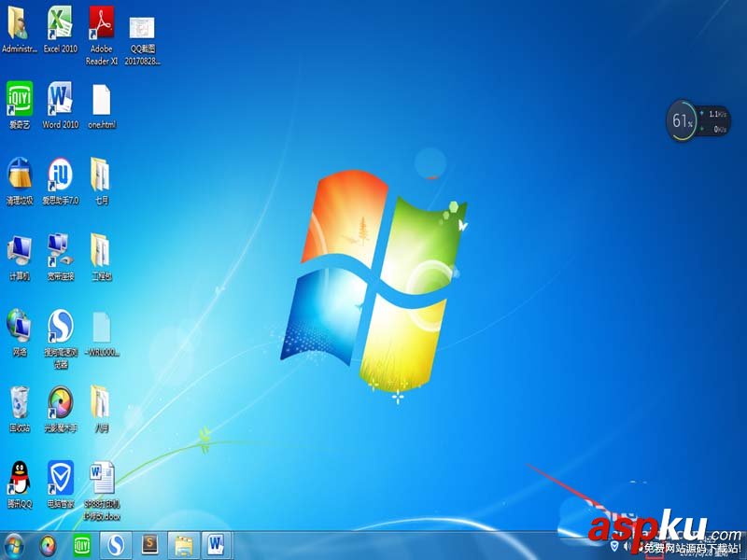Open the file explorer taskbar button
Screen dimensions: 747x560
183,546
